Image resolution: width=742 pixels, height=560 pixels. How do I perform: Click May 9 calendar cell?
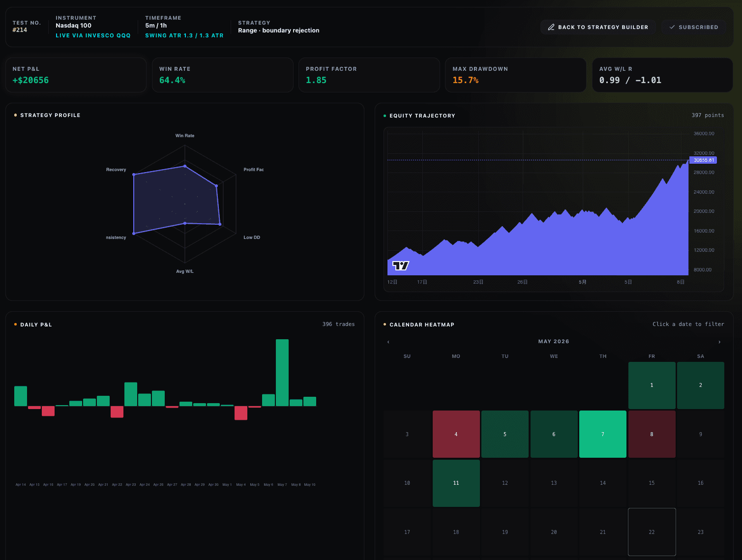(x=701, y=434)
